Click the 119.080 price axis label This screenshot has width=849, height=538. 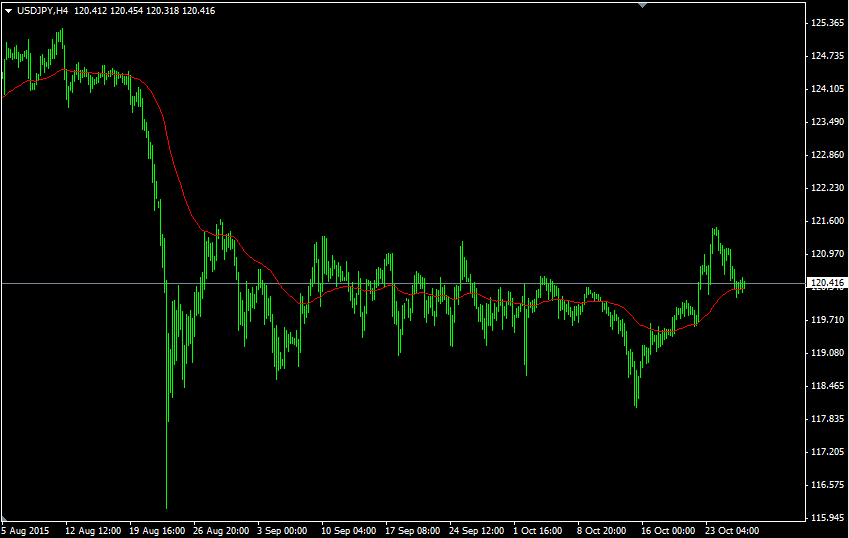(x=827, y=353)
